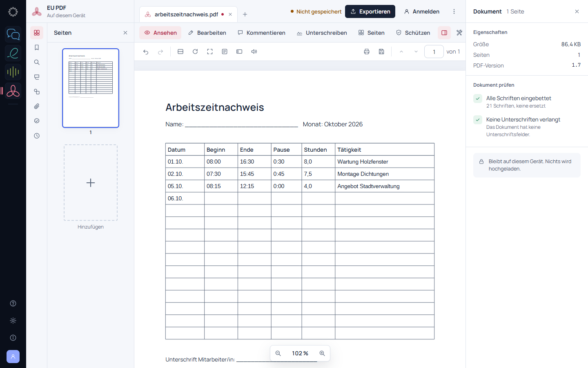This screenshot has width=588, height=368.
Task: Undo the last action
Action: [x=146, y=52]
